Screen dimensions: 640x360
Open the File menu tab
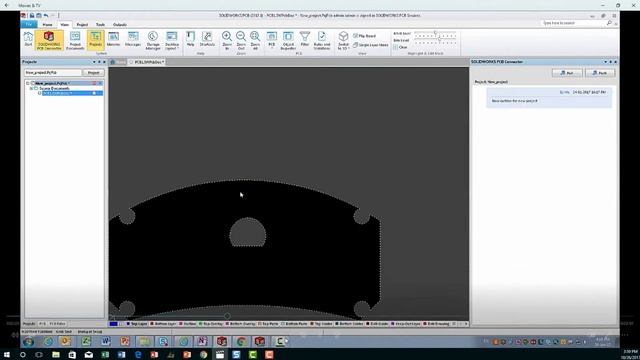click(x=29, y=24)
